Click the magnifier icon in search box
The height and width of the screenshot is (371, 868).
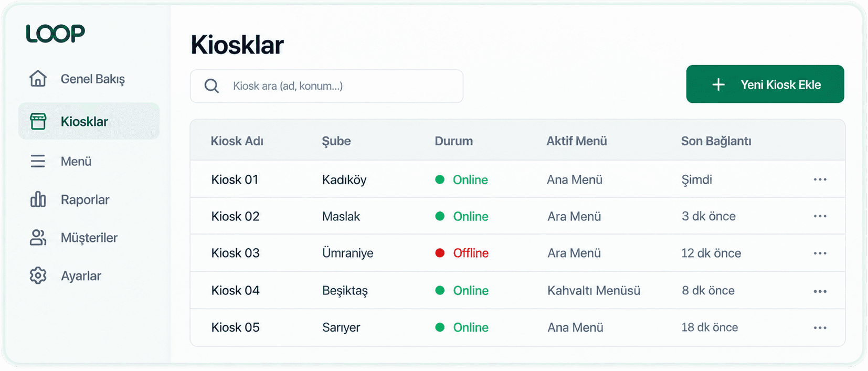211,86
